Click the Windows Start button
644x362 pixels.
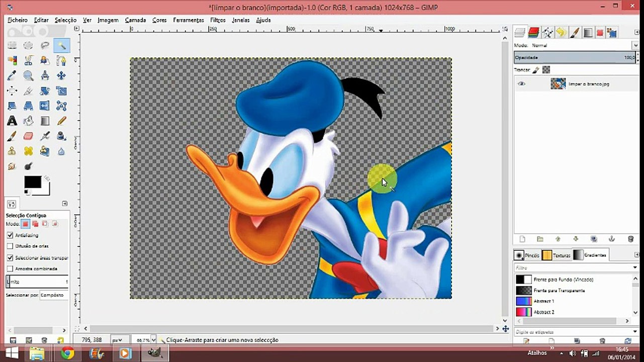click(x=11, y=353)
